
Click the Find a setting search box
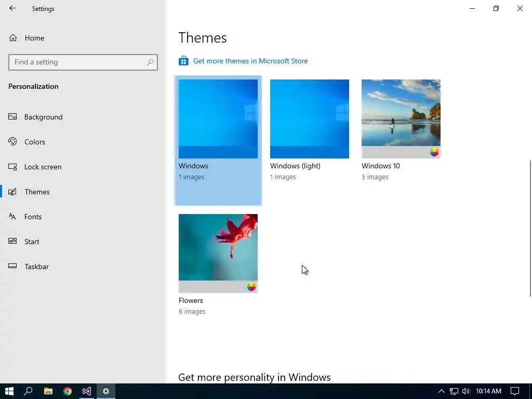click(x=83, y=62)
